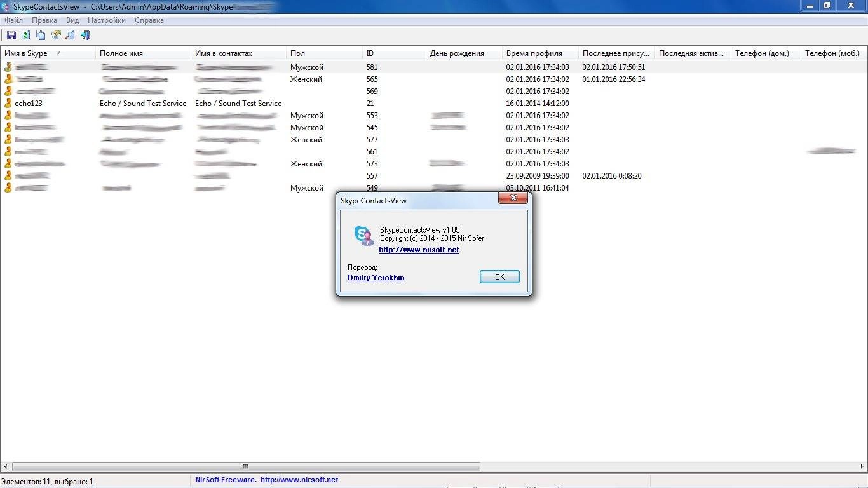Image resolution: width=868 pixels, height=488 pixels.
Task: Sort by the ID column header
Action: click(x=394, y=53)
